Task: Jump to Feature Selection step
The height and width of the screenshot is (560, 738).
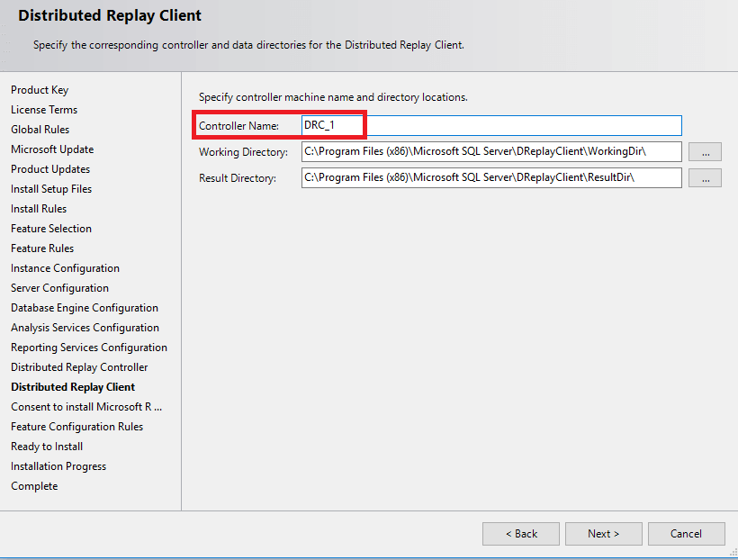Action: click(51, 229)
